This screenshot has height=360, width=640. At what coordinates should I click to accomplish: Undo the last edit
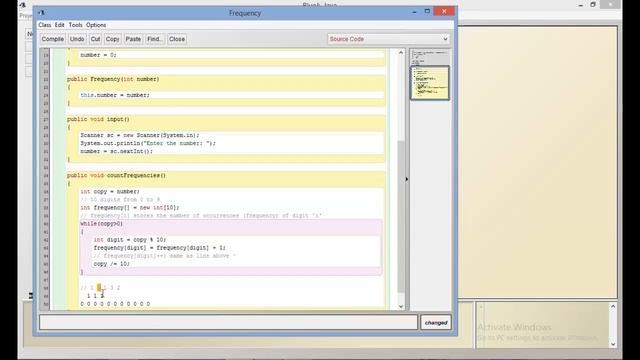coord(77,39)
